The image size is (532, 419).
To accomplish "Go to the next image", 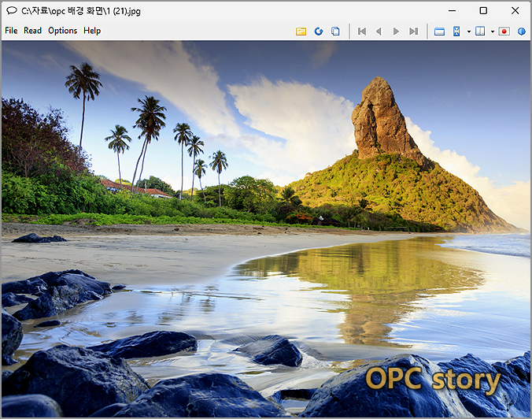I will pyautogui.click(x=396, y=32).
